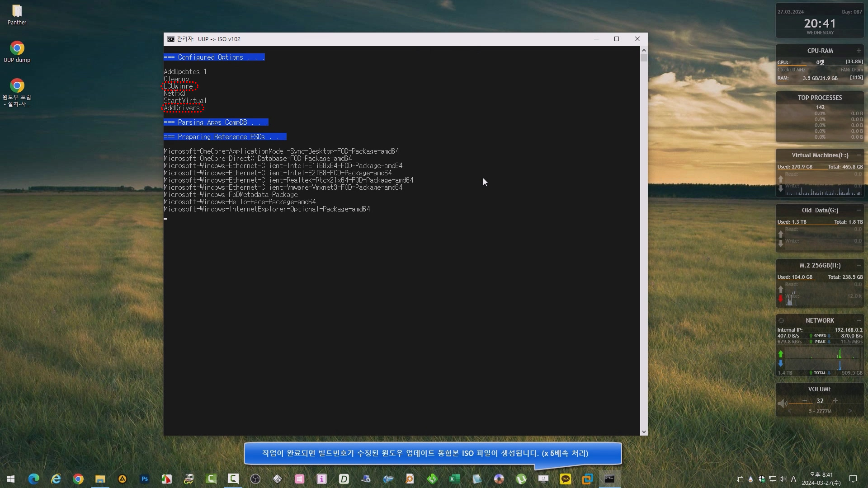868x488 pixels.
Task: Open VMware Workstation from the taskbar
Action: pyautogui.click(x=587, y=479)
